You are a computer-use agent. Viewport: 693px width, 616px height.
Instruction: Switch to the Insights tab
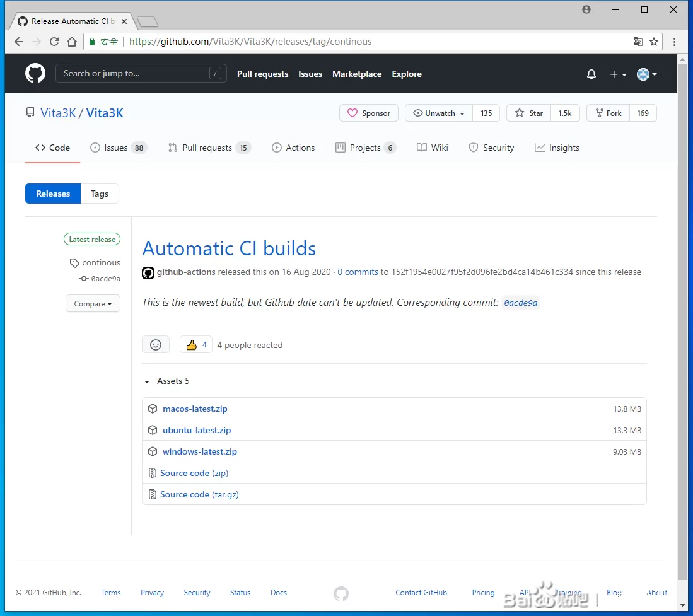(557, 148)
